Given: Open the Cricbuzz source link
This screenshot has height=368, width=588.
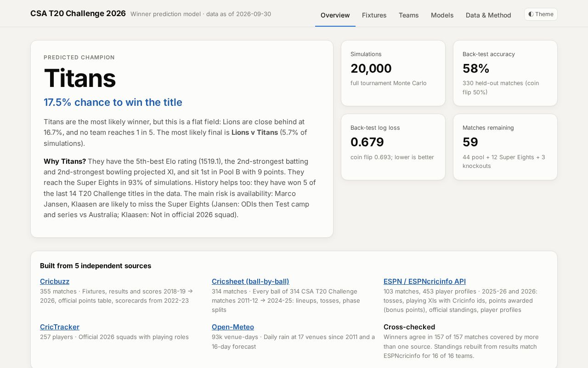Looking at the screenshot, I should [x=55, y=281].
